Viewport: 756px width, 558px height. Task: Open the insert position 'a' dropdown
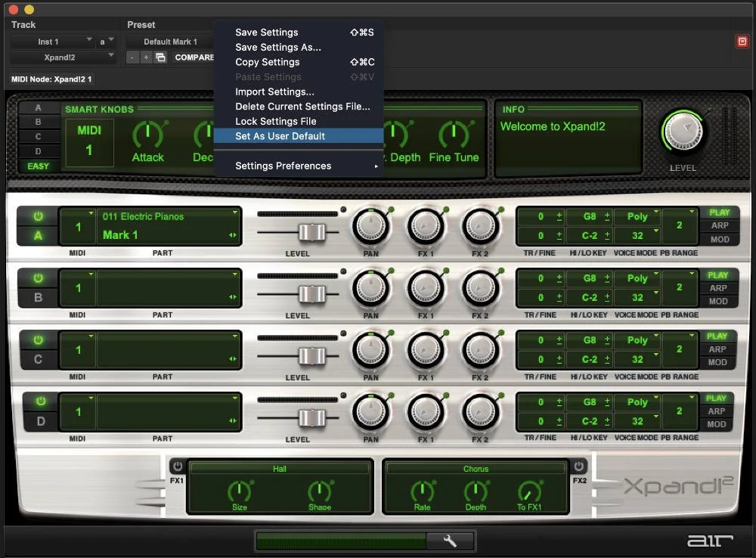click(x=106, y=42)
